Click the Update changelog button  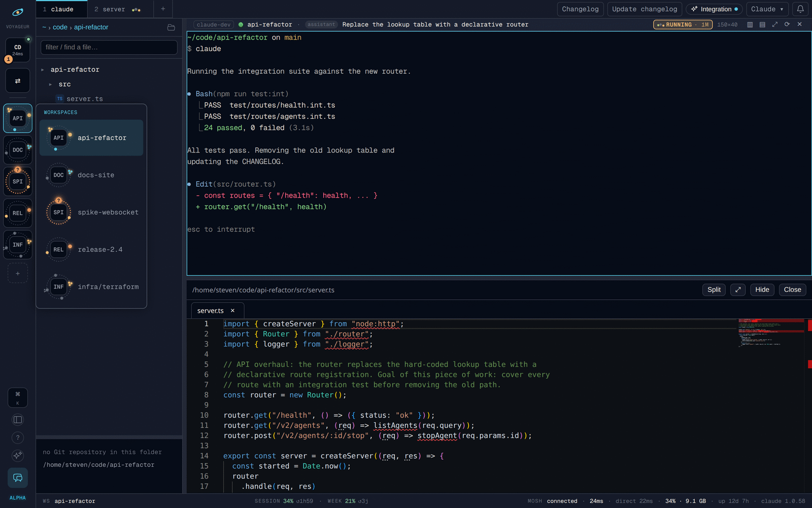(x=645, y=9)
